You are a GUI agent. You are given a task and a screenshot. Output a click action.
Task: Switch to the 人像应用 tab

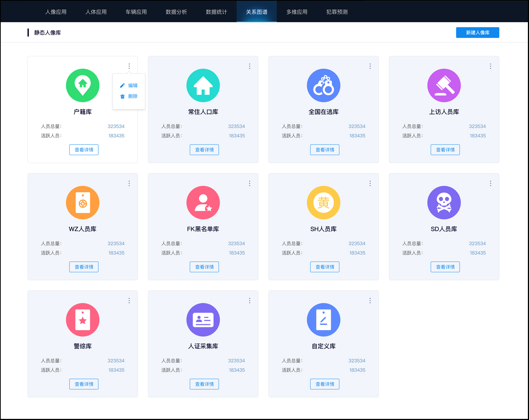(x=56, y=12)
